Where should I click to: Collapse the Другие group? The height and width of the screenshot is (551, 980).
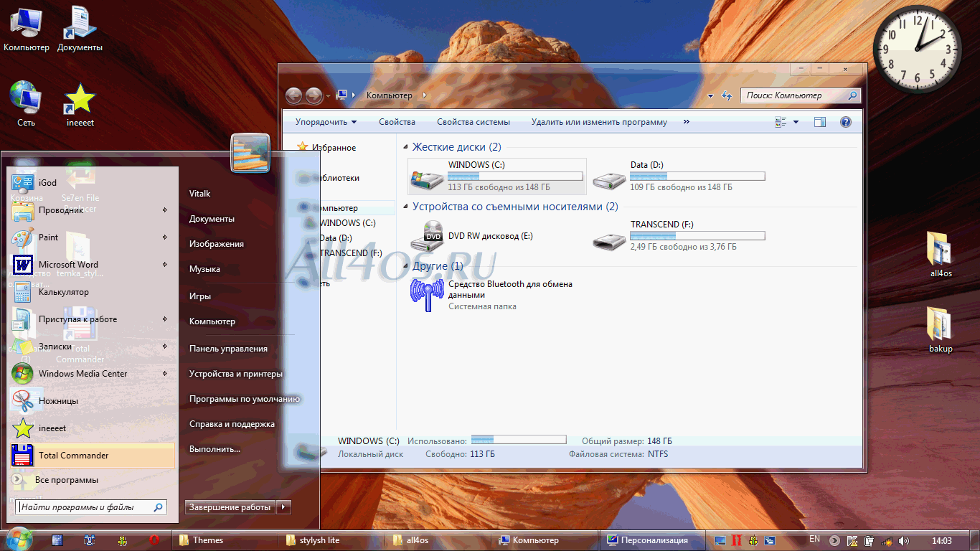(x=406, y=266)
